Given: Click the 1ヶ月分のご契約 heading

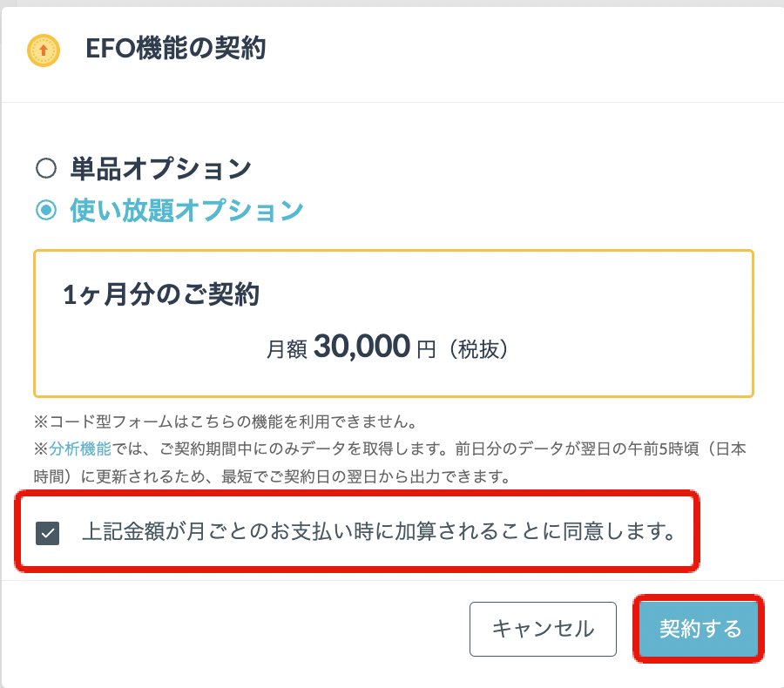Looking at the screenshot, I should coord(161,295).
